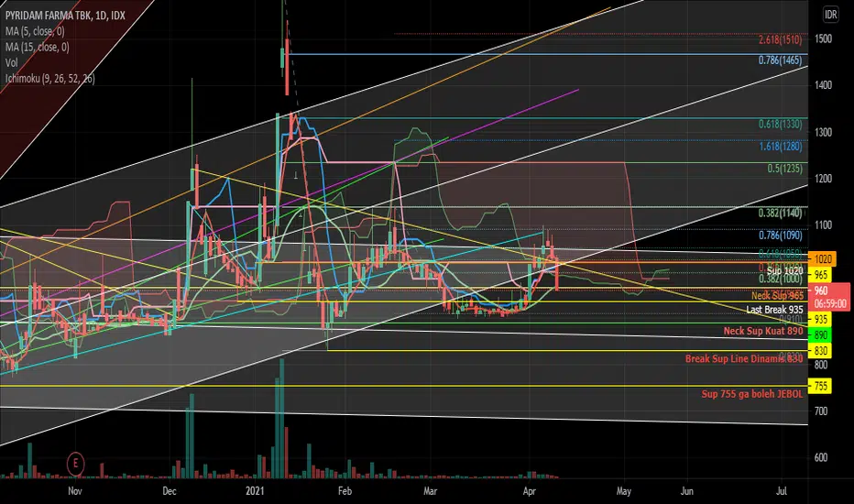Click the Feb label on time axis
The image size is (854, 504).
click(345, 491)
